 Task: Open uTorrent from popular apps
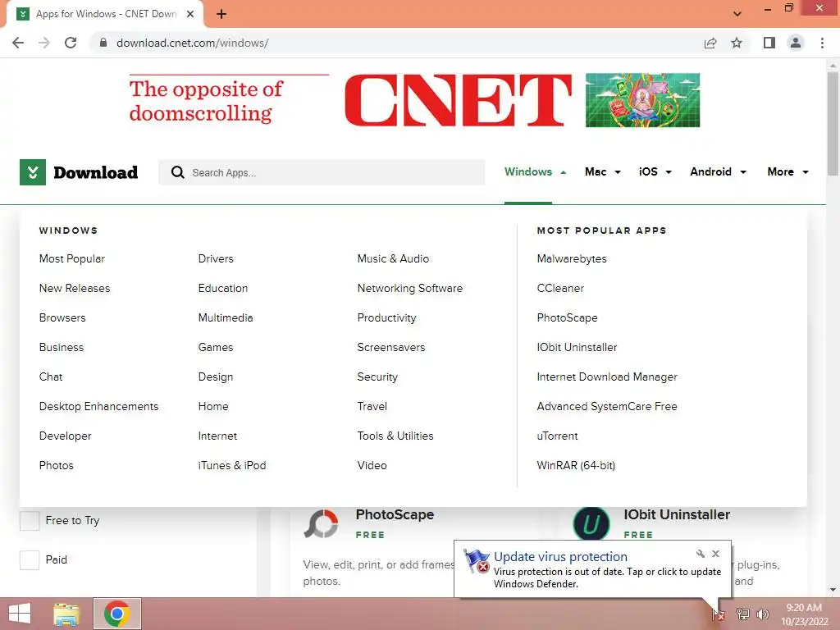pyautogui.click(x=557, y=436)
